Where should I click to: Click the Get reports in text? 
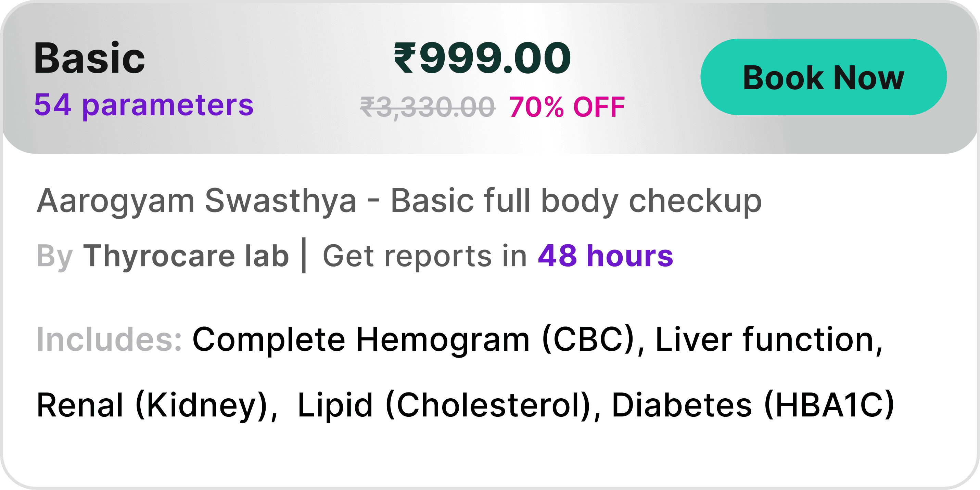coord(424,256)
